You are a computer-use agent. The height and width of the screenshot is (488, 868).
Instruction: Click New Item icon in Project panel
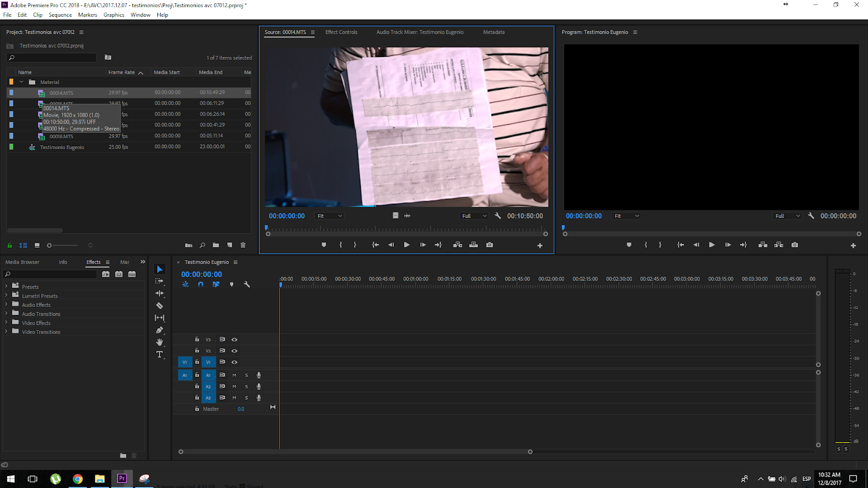coord(229,245)
